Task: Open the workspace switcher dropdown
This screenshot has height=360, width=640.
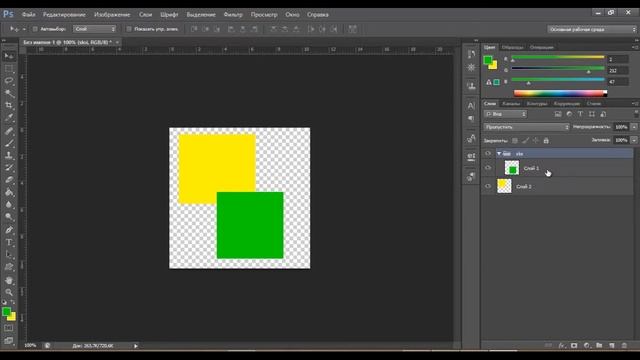Action: 592,29
